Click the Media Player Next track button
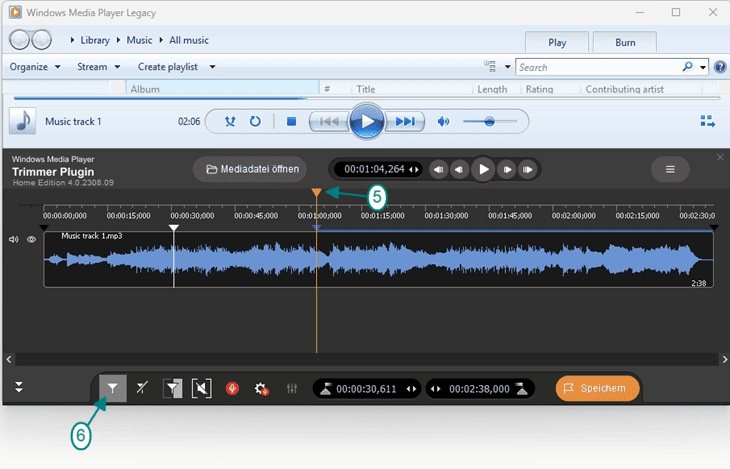730x469 pixels. coord(405,122)
